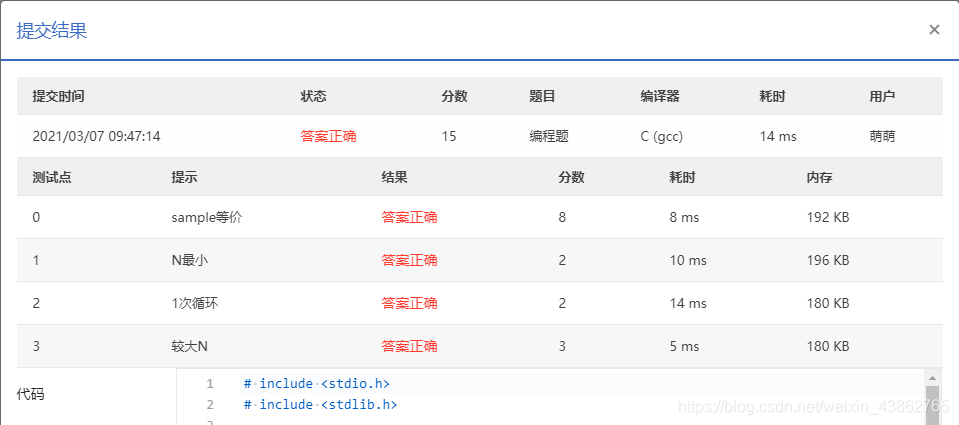Click the 1次循环 hint in test point 2

(x=194, y=303)
